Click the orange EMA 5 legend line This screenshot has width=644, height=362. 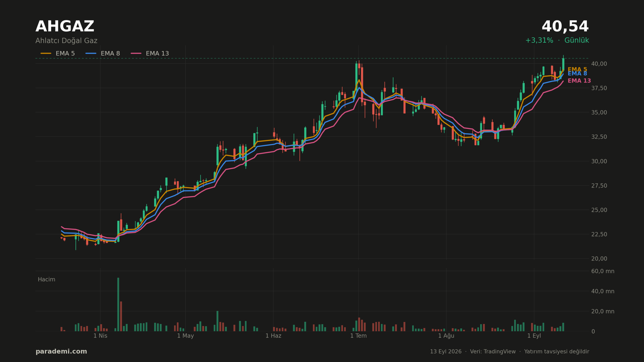tap(46, 53)
